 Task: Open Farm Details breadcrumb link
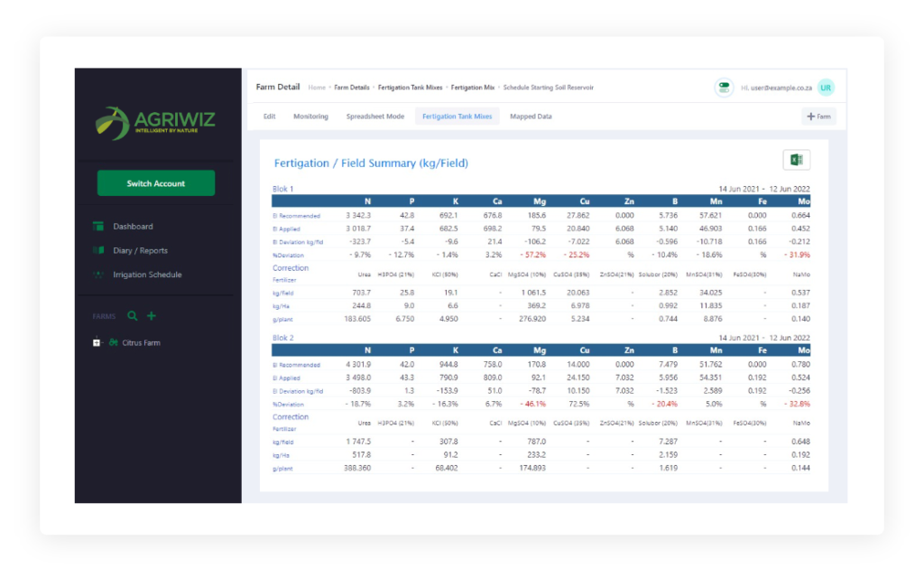352,88
